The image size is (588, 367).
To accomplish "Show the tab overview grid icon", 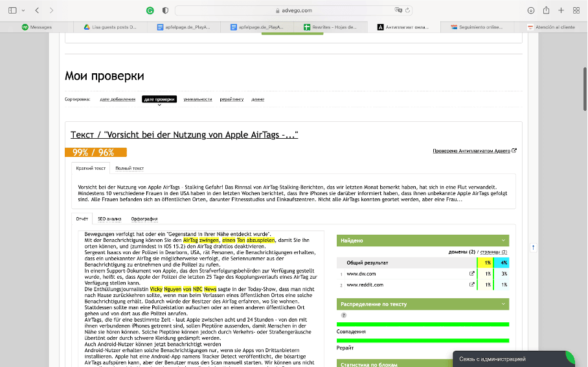I will [576, 10].
